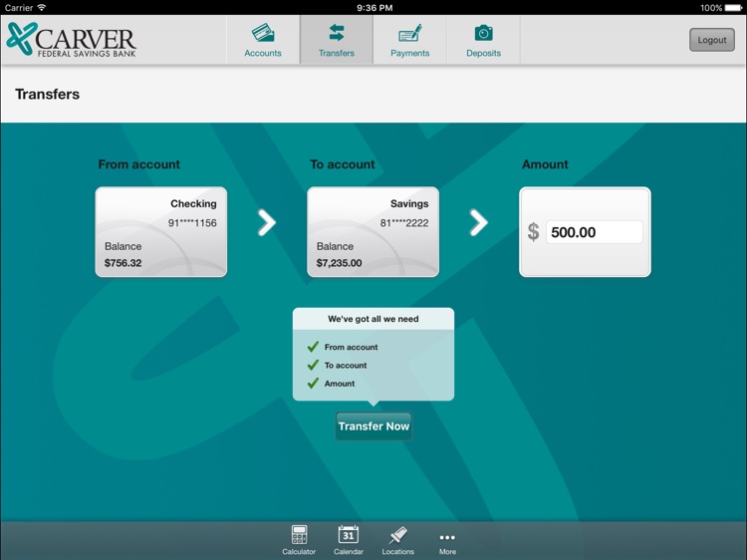Edit the 500.00 amount field
Image resolution: width=747 pixels, height=560 pixels.
(x=594, y=232)
